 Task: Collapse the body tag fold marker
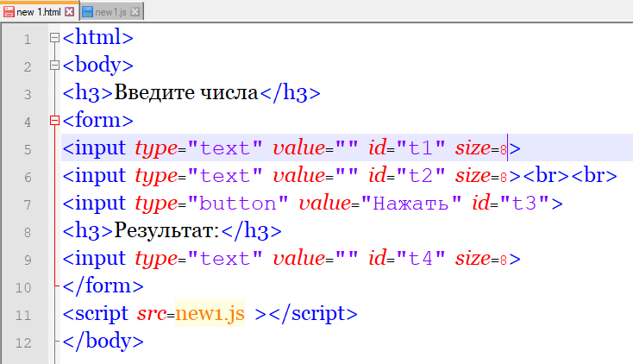54,66
